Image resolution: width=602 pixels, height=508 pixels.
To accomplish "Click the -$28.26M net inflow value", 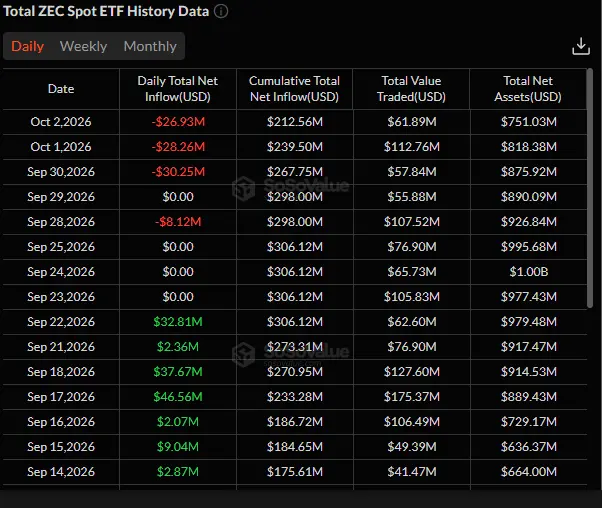I will tap(178, 147).
